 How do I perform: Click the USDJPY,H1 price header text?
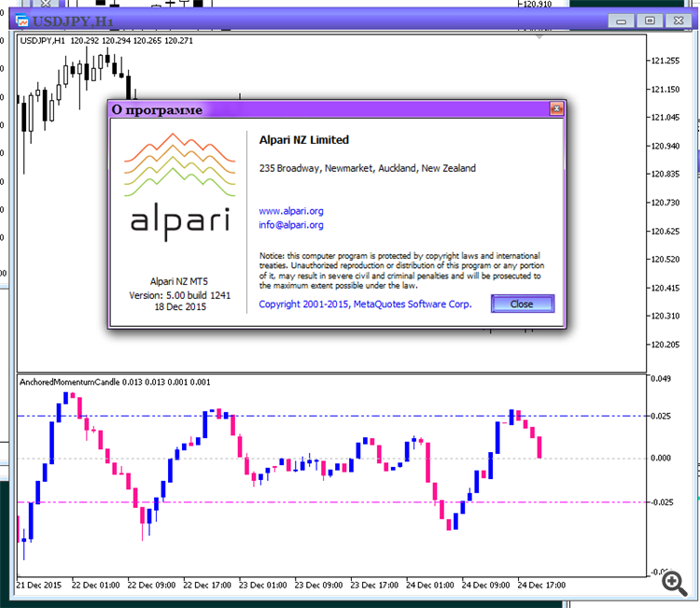coord(106,41)
